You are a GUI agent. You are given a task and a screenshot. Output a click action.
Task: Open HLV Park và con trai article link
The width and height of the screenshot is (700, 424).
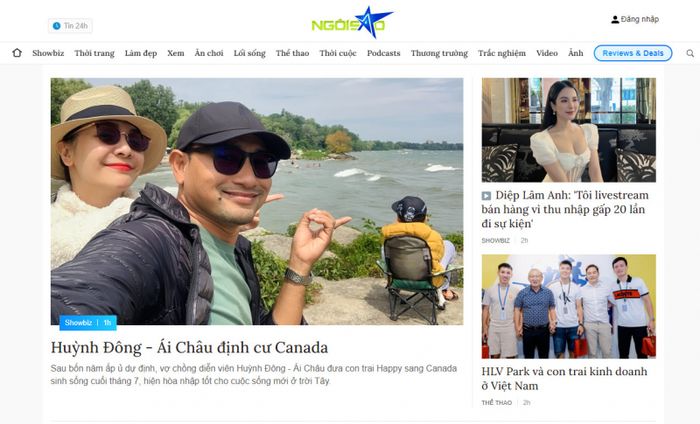(x=564, y=378)
